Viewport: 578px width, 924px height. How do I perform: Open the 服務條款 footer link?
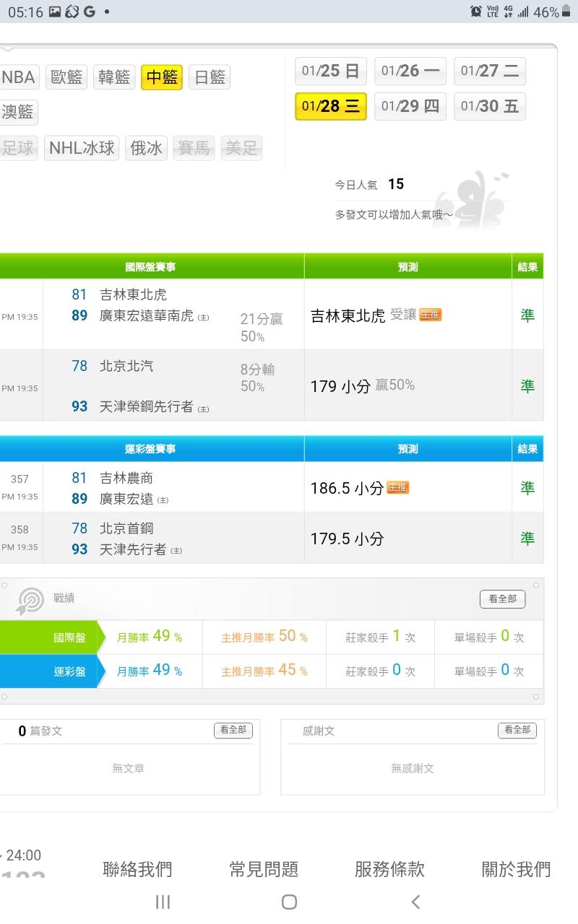[389, 869]
